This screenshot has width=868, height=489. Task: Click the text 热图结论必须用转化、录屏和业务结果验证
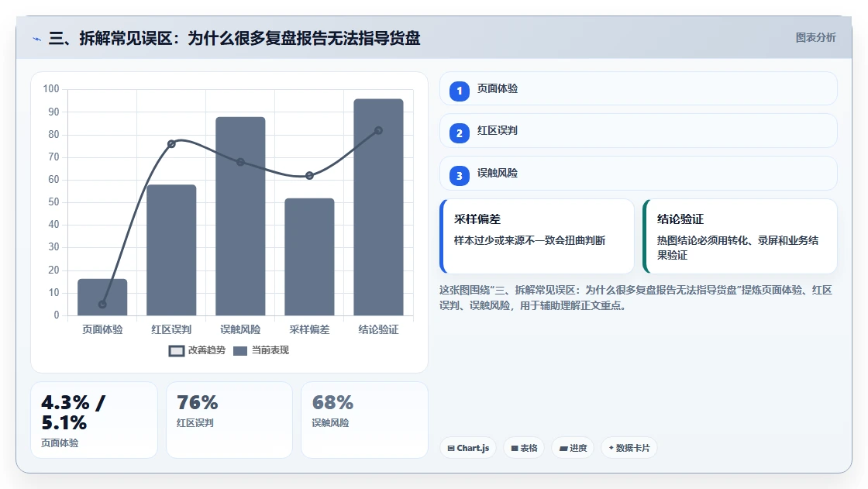(x=738, y=247)
